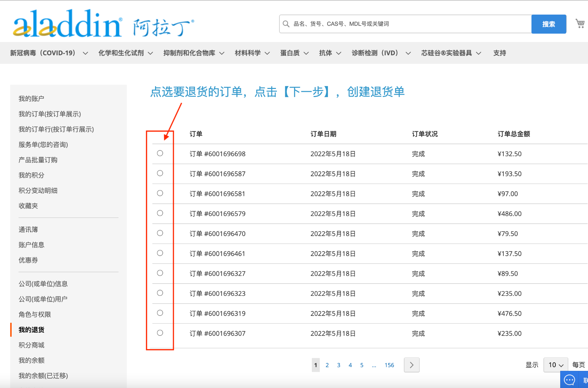Jump to page 156 of orders
The image size is (588, 388).
pyautogui.click(x=389, y=365)
